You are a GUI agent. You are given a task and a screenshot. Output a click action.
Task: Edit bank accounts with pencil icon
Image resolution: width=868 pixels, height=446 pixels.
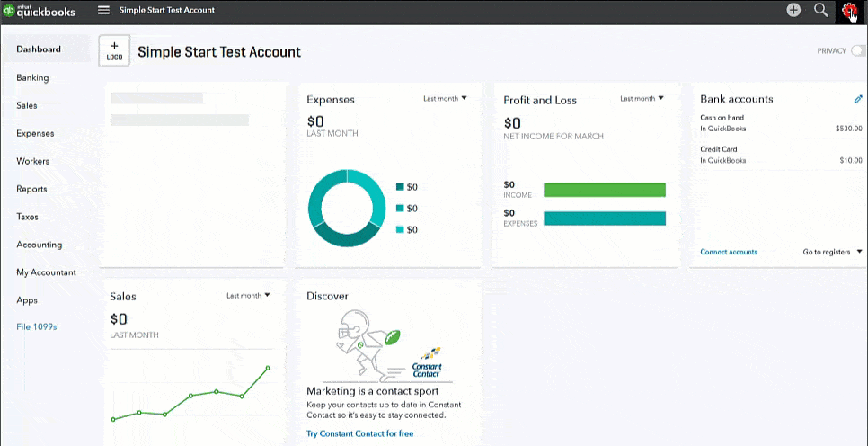pyautogui.click(x=858, y=99)
